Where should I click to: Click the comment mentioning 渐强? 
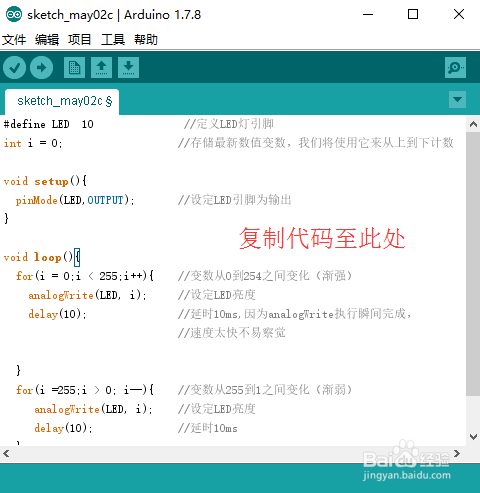(x=265, y=276)
